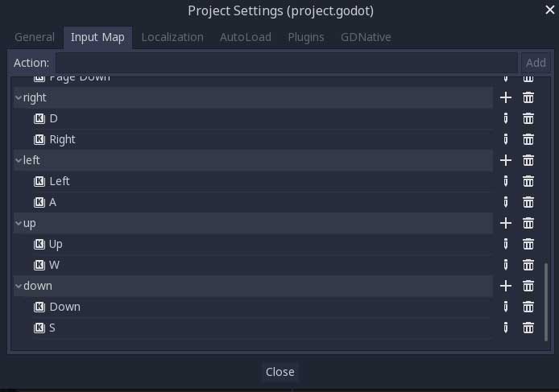Delete the right action
This screenshot has width=559, height=392.
[528, 97]
